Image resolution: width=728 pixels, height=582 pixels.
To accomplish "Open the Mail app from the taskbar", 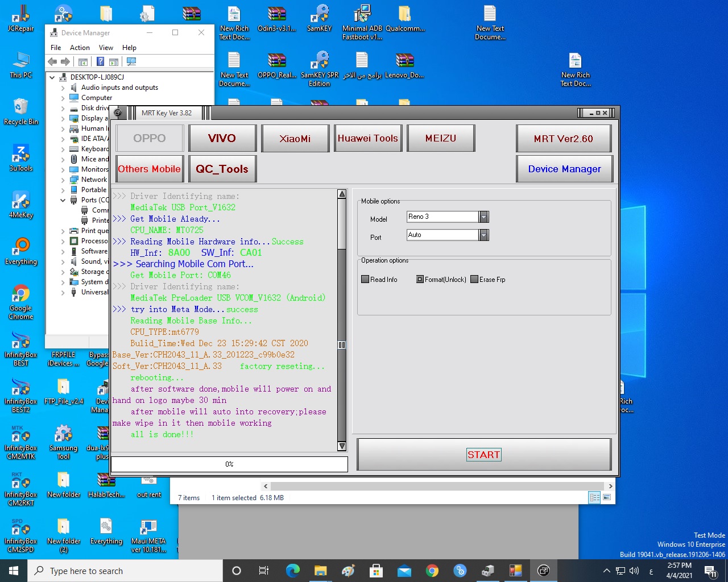I will click(x=404, y=571).
